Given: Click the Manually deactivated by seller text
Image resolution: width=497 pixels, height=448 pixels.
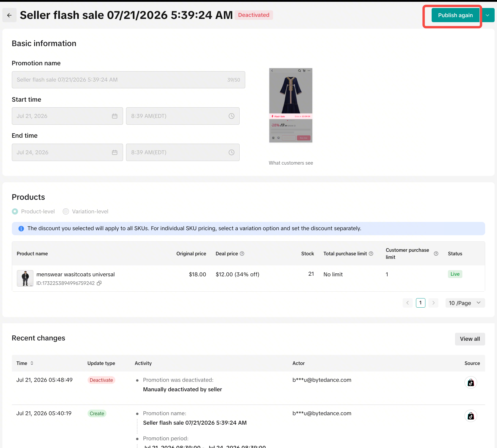Looking at the screenshot, I should [183, 389].
